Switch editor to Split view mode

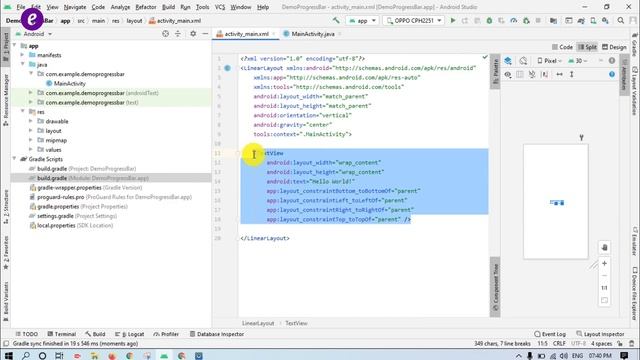point(587,47)
